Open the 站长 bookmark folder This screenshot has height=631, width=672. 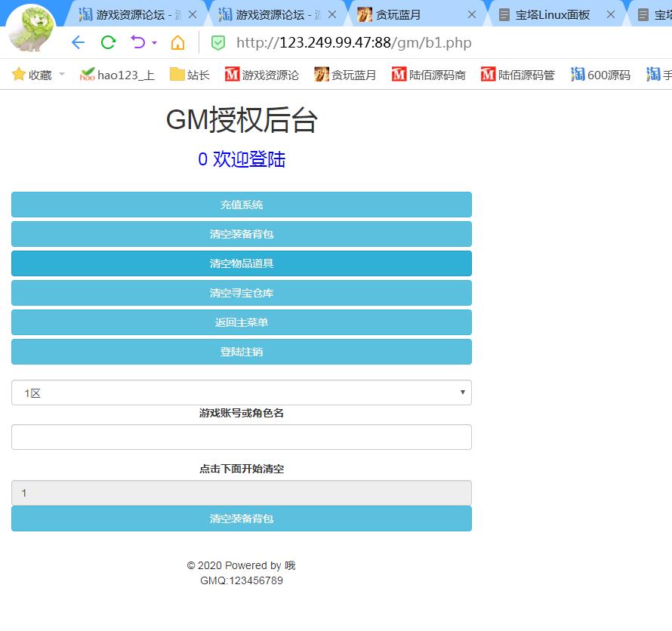tap(190, 75)
